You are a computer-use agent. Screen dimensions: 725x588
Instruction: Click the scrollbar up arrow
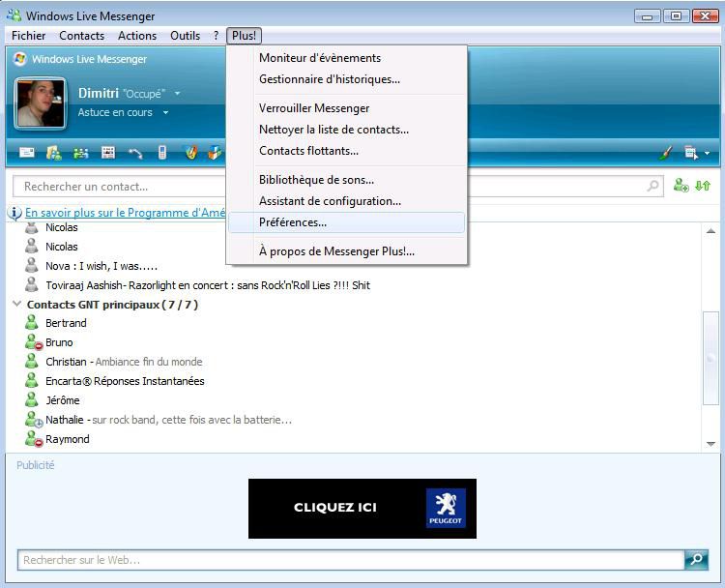point(710,231)
